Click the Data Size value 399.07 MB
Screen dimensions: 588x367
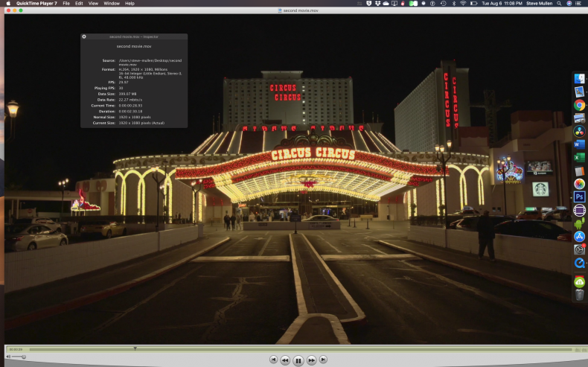point(127,94)
